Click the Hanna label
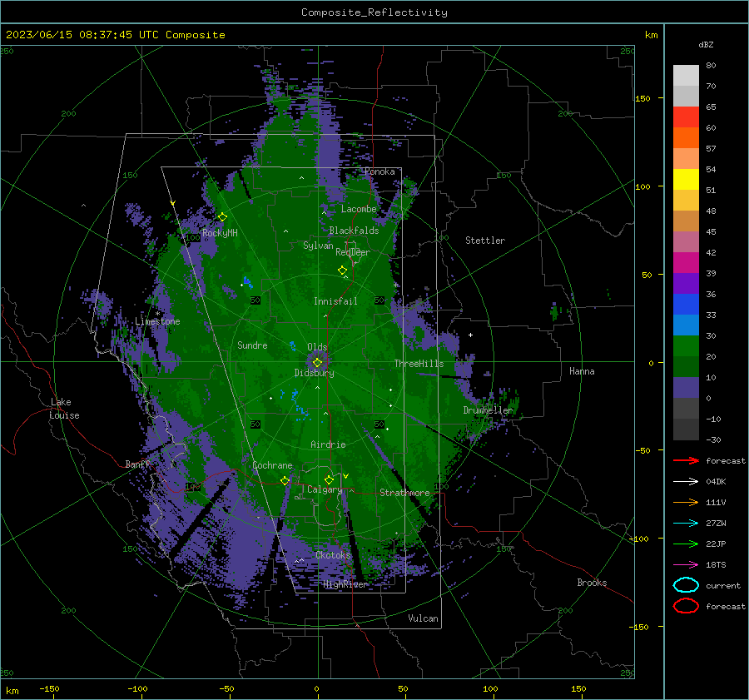749x700 pixels. (582, 371)
